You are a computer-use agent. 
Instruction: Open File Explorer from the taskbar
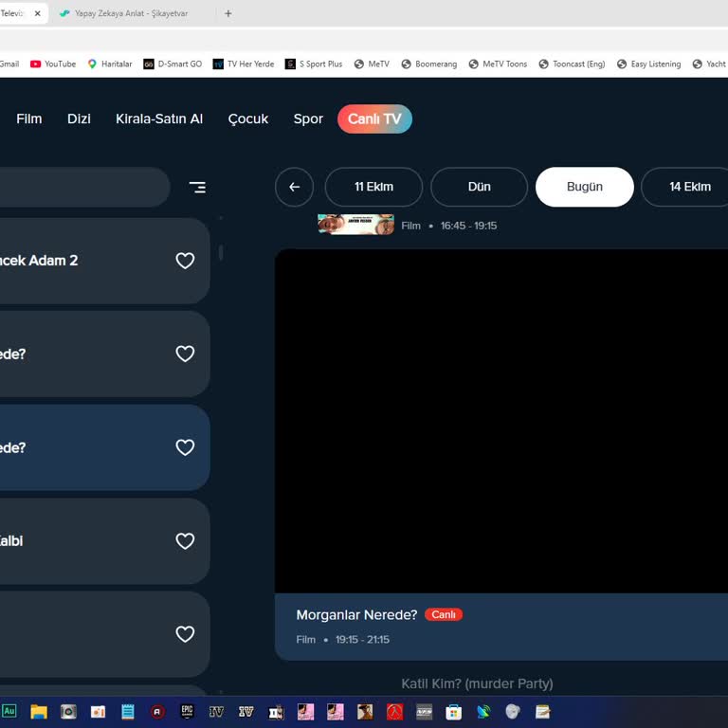point(39,711)
